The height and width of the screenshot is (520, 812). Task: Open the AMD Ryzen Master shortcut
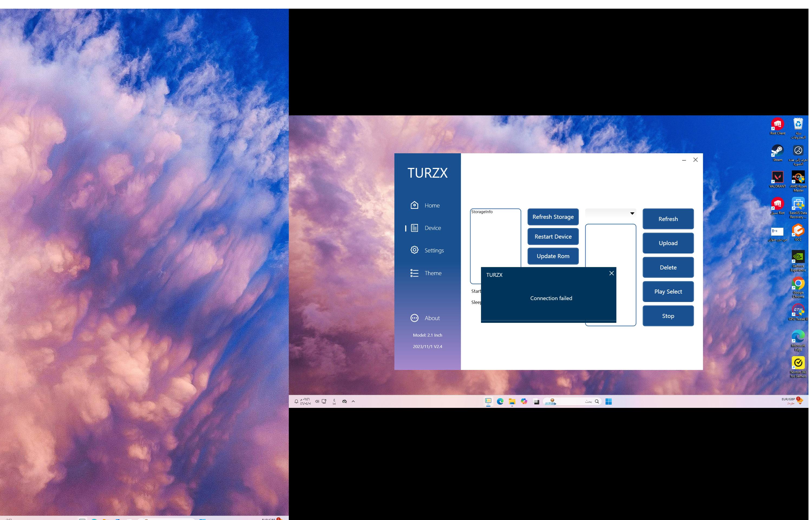pos(798,181)
